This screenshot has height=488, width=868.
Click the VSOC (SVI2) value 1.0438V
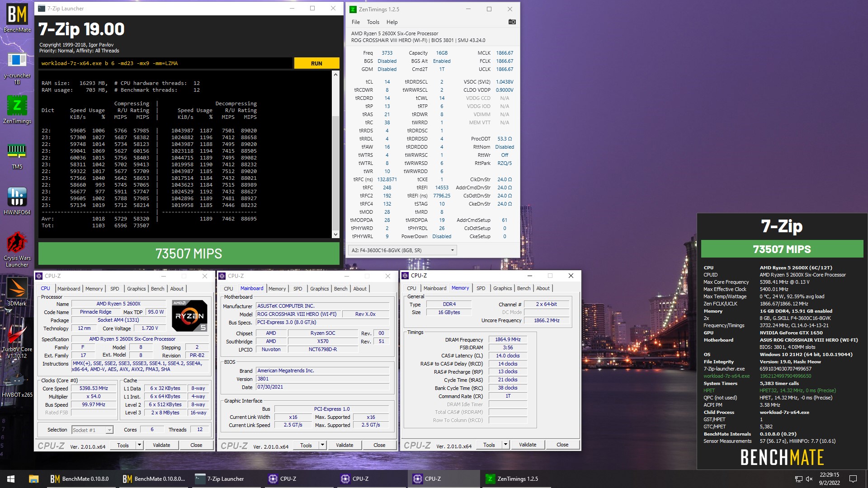[505, 82]
